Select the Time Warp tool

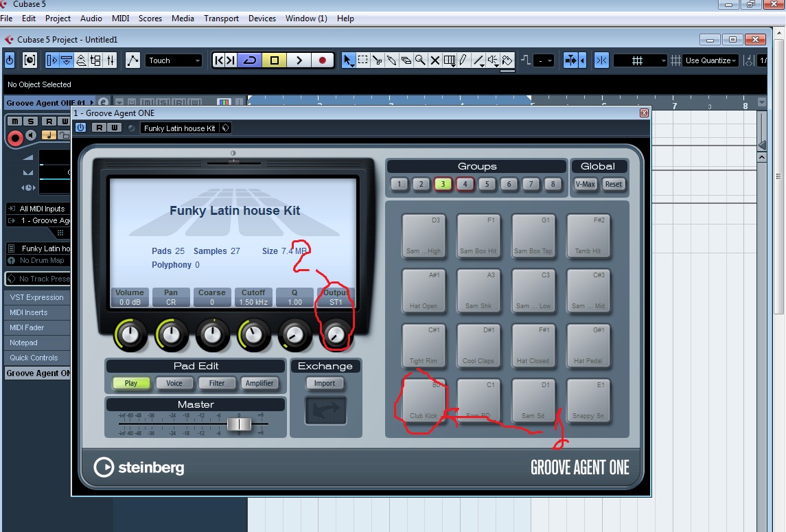click(450, 60)
